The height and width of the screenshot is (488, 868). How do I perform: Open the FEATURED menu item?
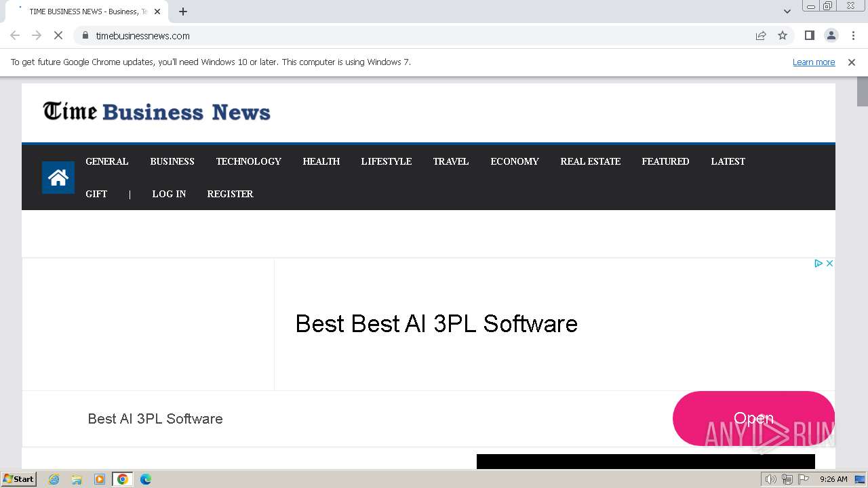[666, 161]
